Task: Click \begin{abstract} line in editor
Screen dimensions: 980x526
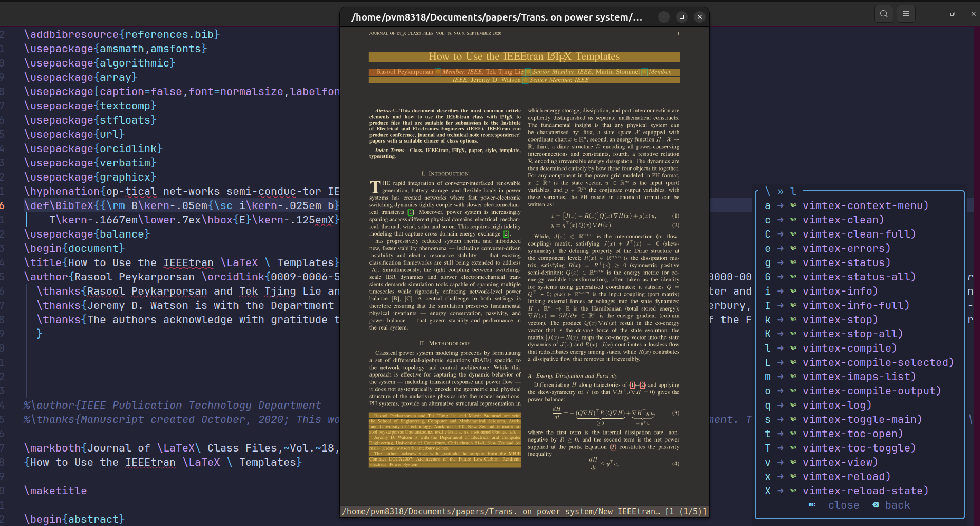Action: 74,519
